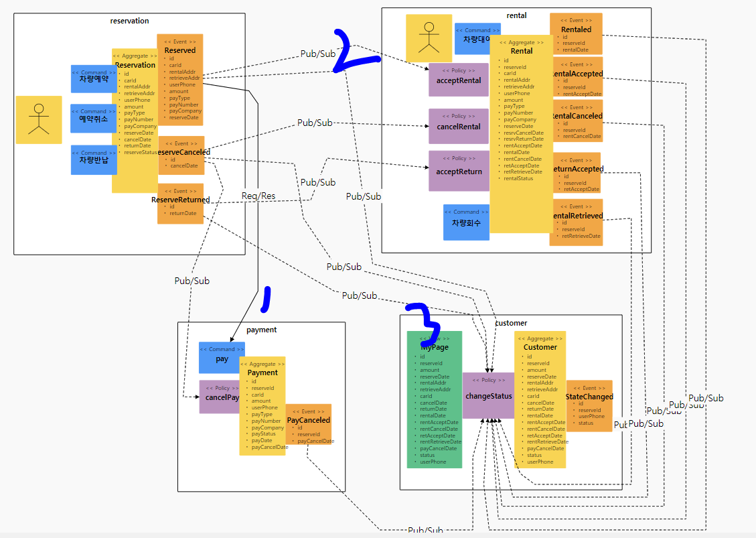
Task: Select the acceptRental policy sticky
Action: [459, 80]
